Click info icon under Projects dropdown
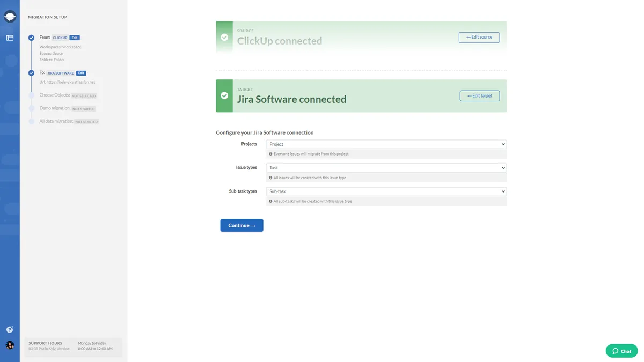Image resolution: width=644 pixels, height=362 pixels. (270, 154)
